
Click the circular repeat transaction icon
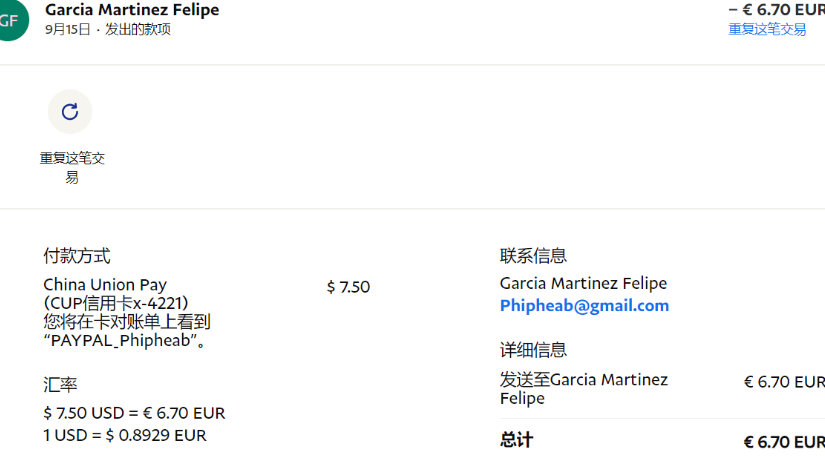70,112
